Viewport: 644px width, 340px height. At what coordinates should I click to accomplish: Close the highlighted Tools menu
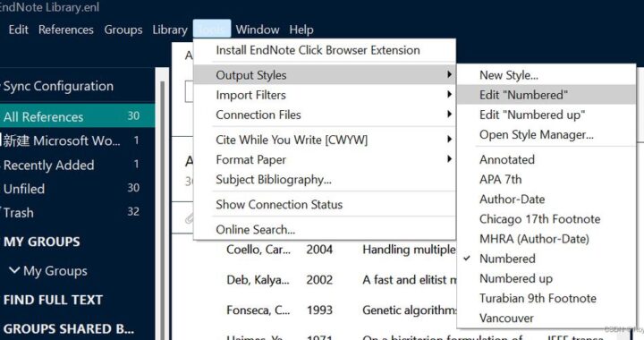click(x=212, y=30)
